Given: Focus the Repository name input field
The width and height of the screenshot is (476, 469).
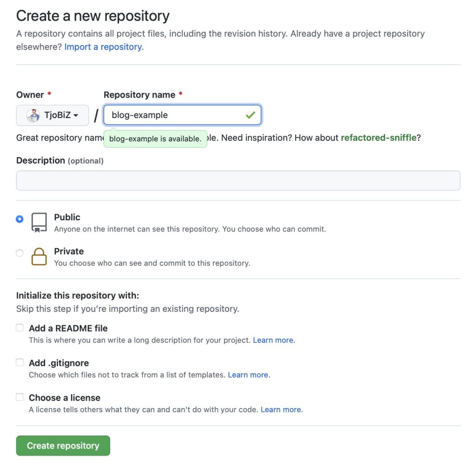Looking at the screenshot, I should tap(182, 115).
